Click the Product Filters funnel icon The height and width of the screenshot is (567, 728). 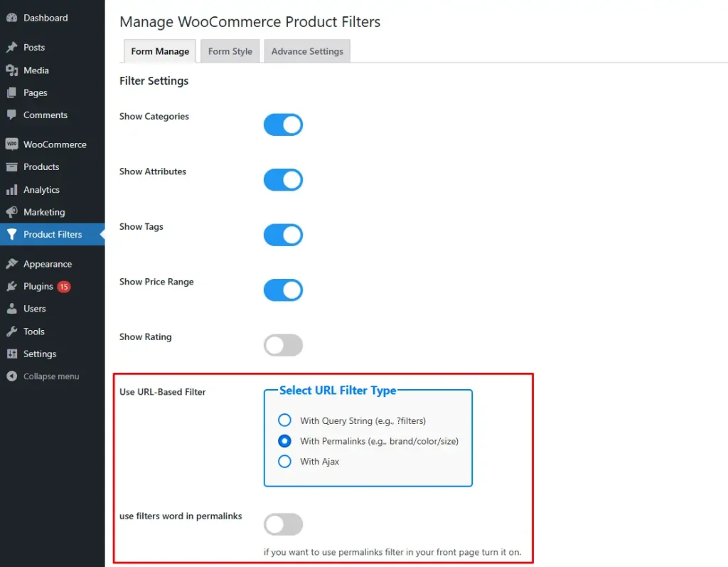pos(11,234)
